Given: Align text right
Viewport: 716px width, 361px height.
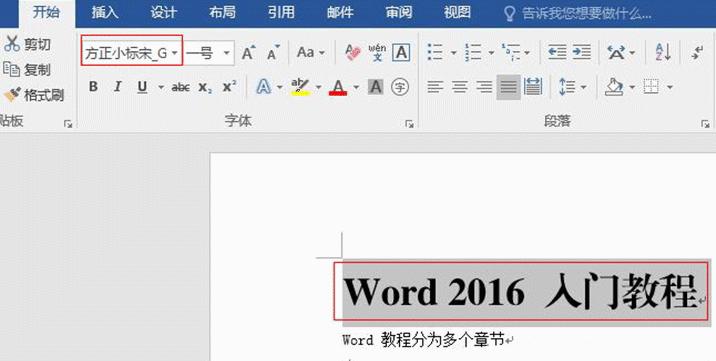Looking at the screenshot, I should (x=484, y=87).
